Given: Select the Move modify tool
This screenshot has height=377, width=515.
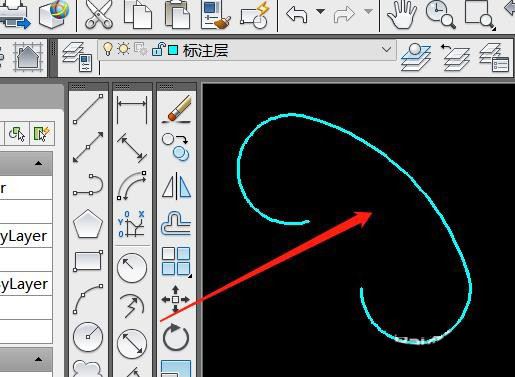Looking at the screenshot, I should click(x=176, y=299).
